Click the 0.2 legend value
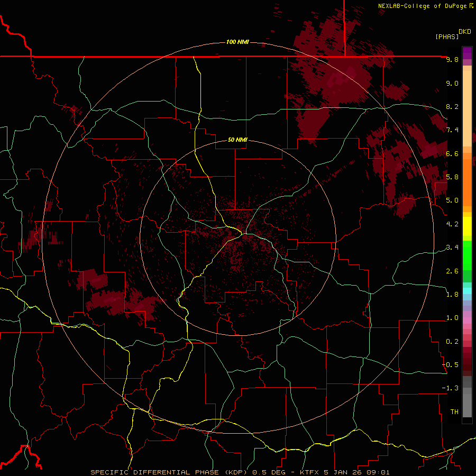 click(452, 342)
